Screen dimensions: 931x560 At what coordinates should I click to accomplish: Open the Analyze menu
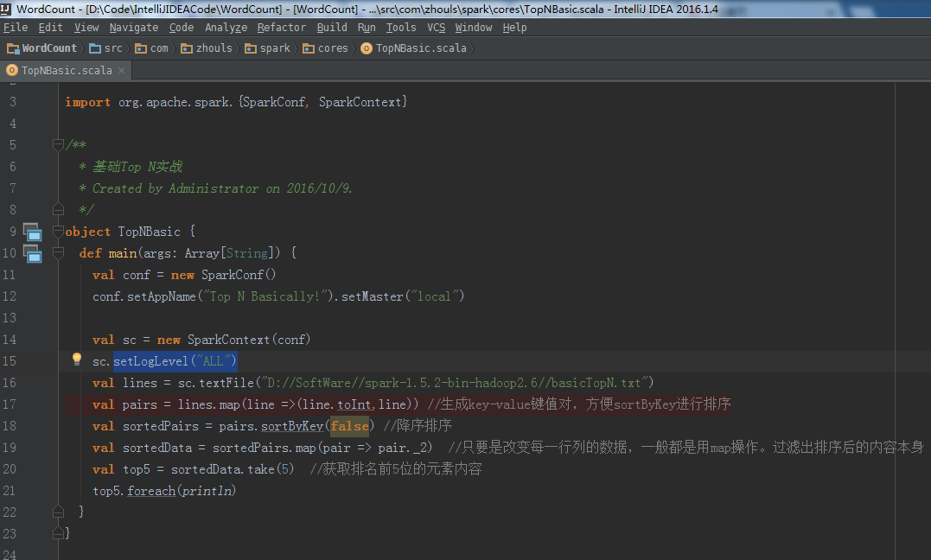[x=226, y=28]
